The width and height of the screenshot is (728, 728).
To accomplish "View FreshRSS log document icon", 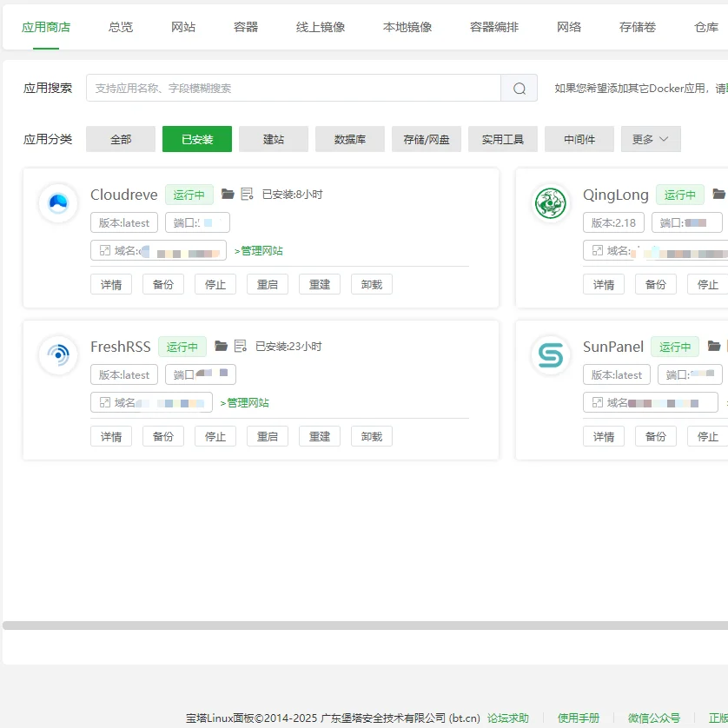I will pos(241,346).
